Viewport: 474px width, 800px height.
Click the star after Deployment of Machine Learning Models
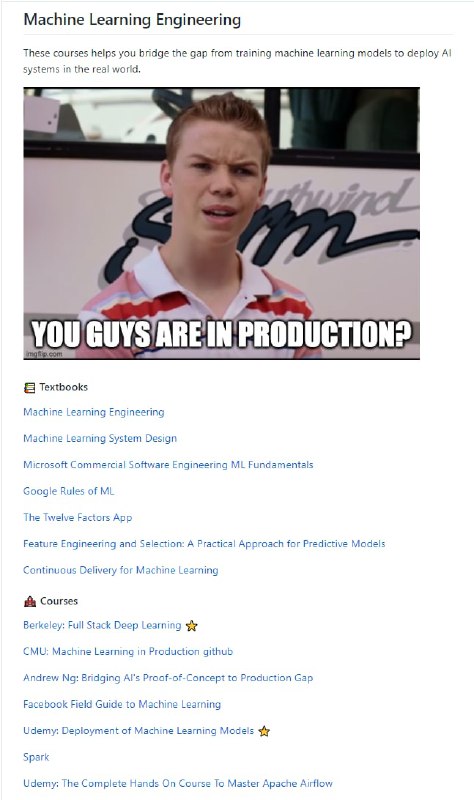pos(264,731)
